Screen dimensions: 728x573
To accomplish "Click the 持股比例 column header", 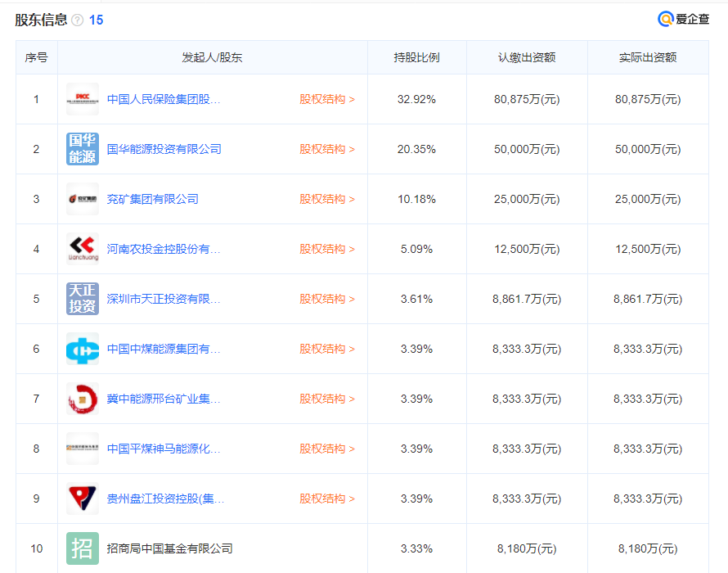I will [x=416, y=57].
